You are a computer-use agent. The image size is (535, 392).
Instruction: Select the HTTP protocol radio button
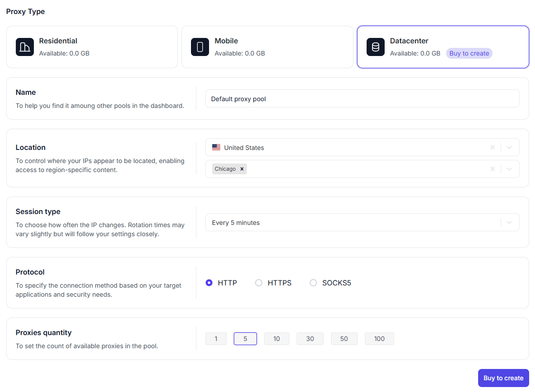[x=209, y=283]
